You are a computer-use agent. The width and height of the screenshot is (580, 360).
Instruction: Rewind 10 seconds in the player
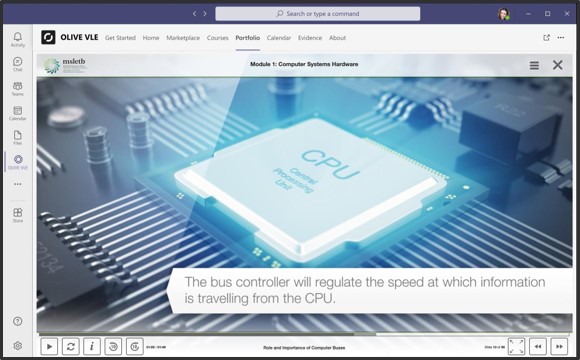113,347
